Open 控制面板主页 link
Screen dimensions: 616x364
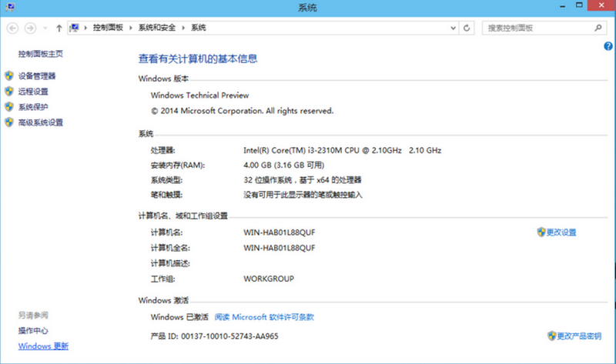click(x=40, y=53)
